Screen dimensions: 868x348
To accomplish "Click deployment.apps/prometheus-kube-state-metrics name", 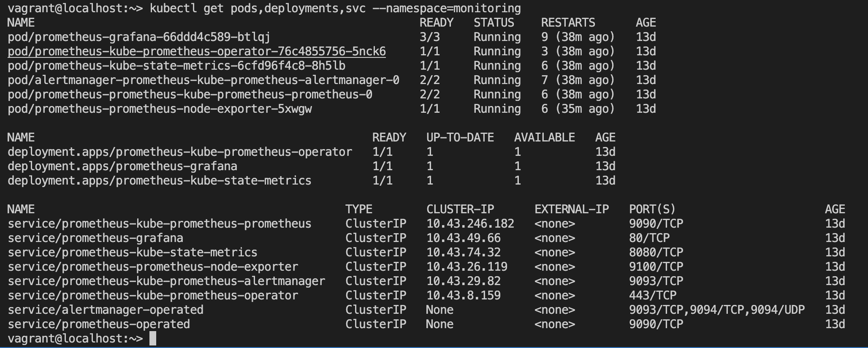I will point(160,181).
